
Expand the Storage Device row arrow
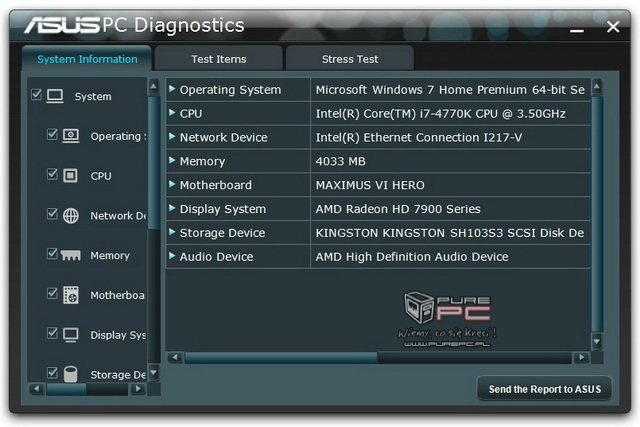click(x=172, y=232)
